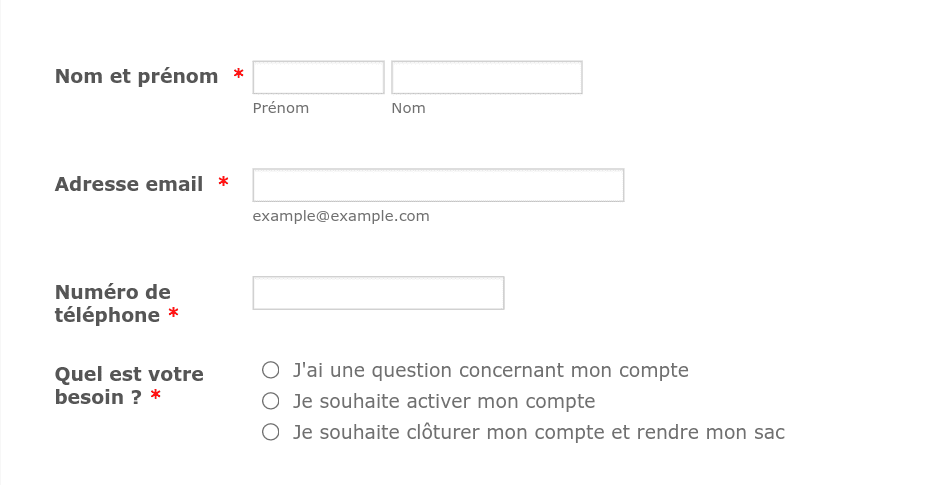The width and height of the screenshot is (930, 485).
Task: Click text "Je souhaite clôturer mon compte et rendre mon sac"
Action: pyautogui.click(x=539, y=432)
